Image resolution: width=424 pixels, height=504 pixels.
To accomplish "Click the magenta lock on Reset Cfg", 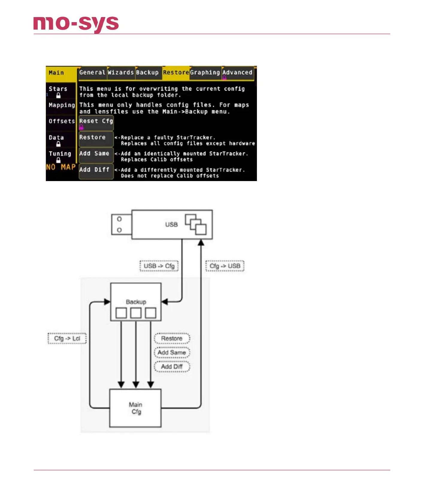I will [x=81, y=127].
